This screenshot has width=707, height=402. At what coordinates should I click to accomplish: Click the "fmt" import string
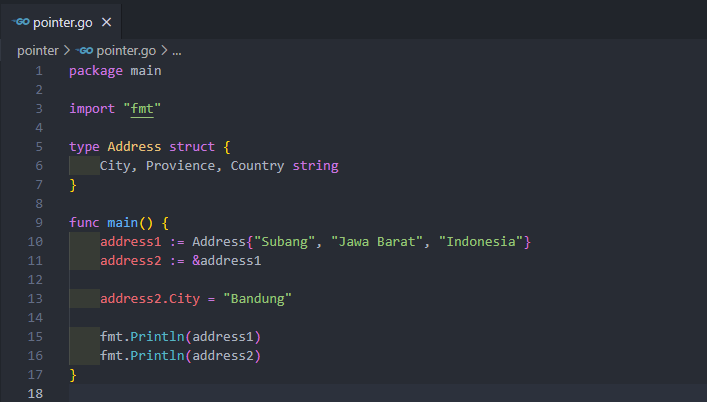coord(142,109)
